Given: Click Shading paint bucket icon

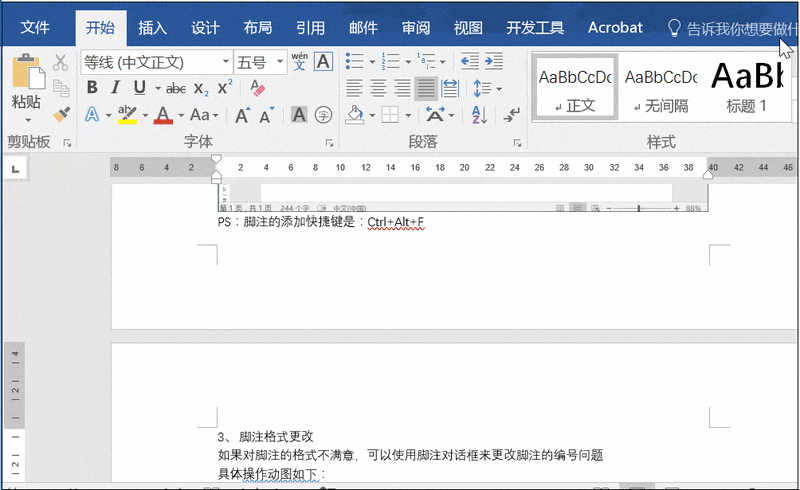Looking at the screenshot, I should [355, 115].
